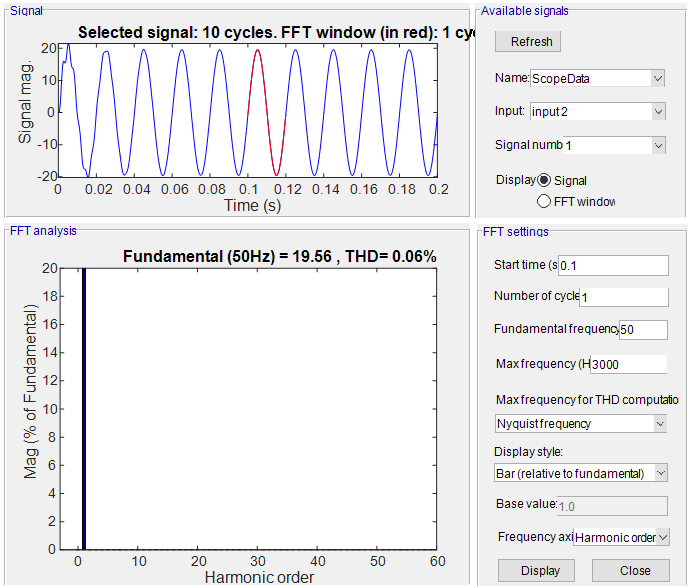Click the Refresh button
The height and width of the screenshot is (588, 693).
531,42
